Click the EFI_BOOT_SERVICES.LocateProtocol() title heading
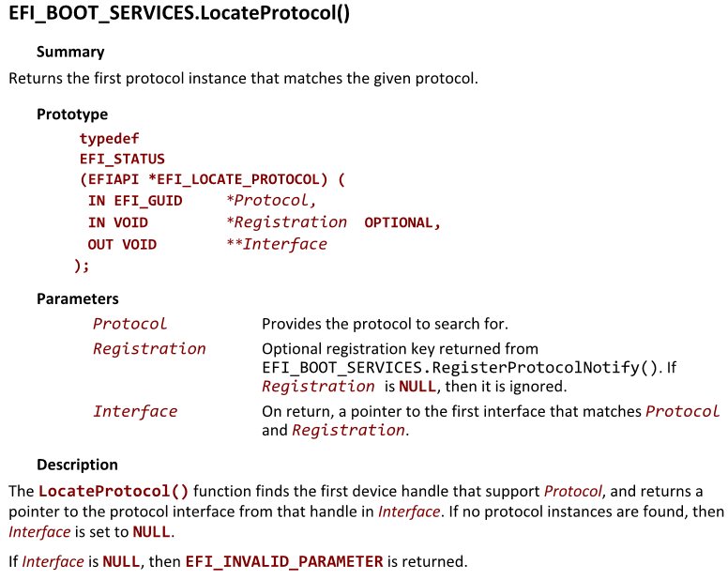This screenshot has height=580, width=728. click(179, 13)
